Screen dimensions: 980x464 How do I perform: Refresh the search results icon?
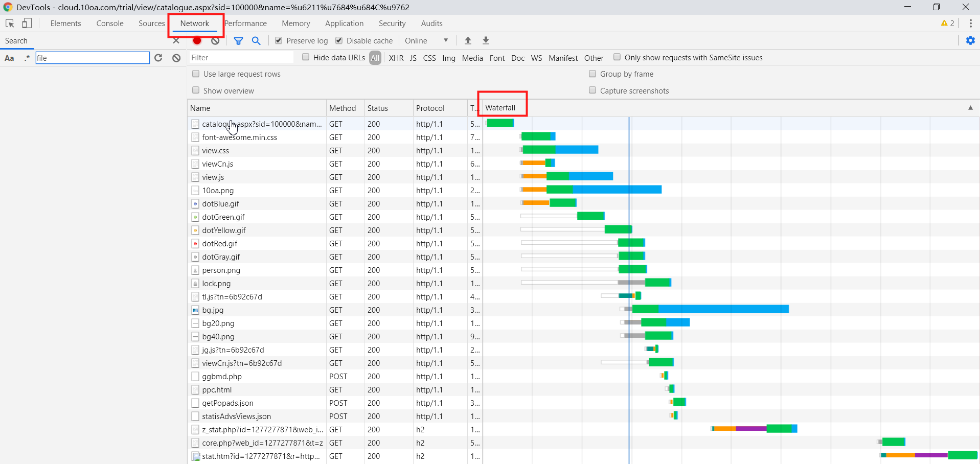coord(158,58)
